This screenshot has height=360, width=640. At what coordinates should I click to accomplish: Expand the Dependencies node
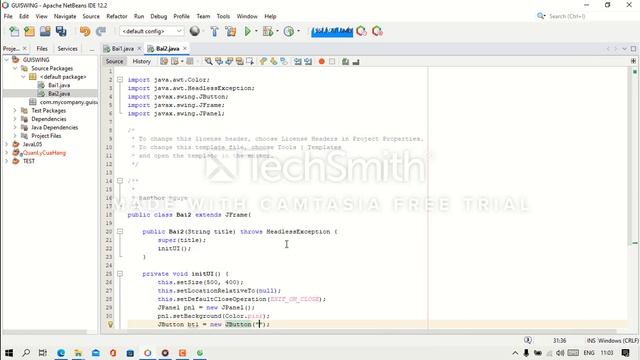tap(15, 119)
